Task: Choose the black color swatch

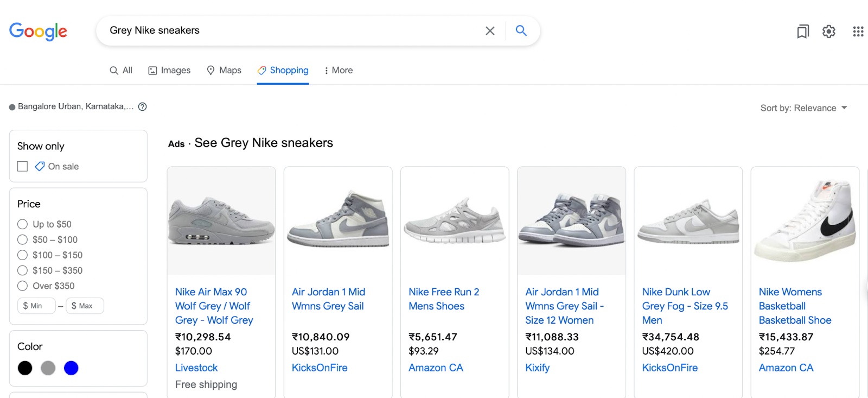Action: tap(25, 368)
